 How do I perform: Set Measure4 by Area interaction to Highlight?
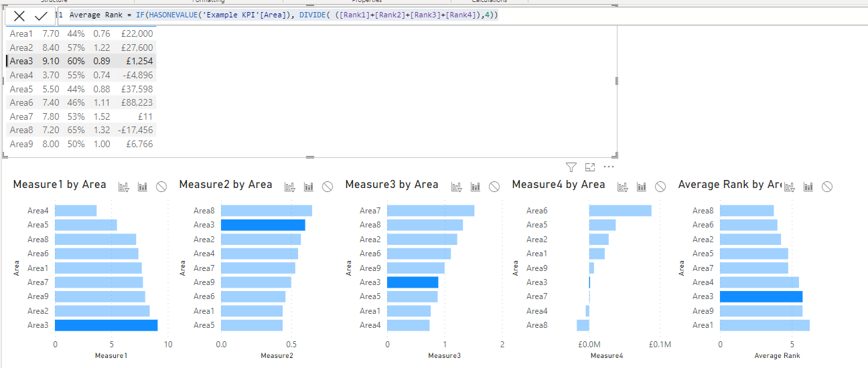coord(641,187)
